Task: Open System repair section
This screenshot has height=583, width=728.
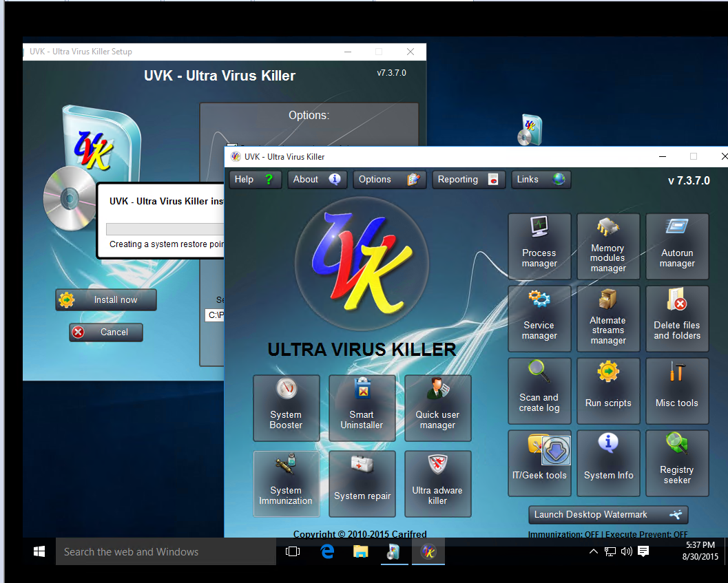Action: [x=362, y=484]
